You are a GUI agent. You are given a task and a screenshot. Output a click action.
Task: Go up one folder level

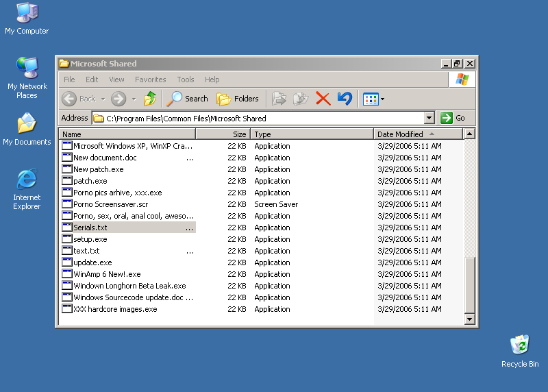pos(150,99)
